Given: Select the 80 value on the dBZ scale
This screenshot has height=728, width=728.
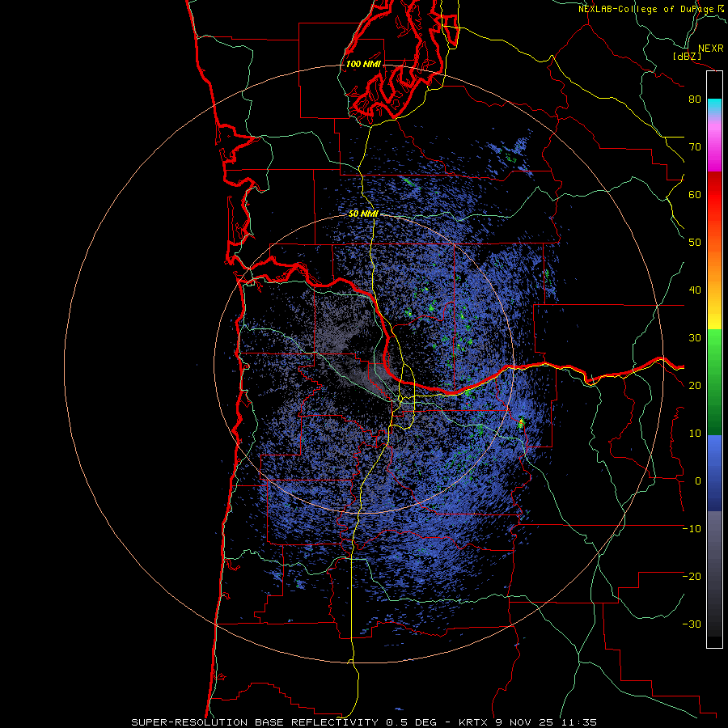Looking at the screenshot, I should tap(695, 99).
